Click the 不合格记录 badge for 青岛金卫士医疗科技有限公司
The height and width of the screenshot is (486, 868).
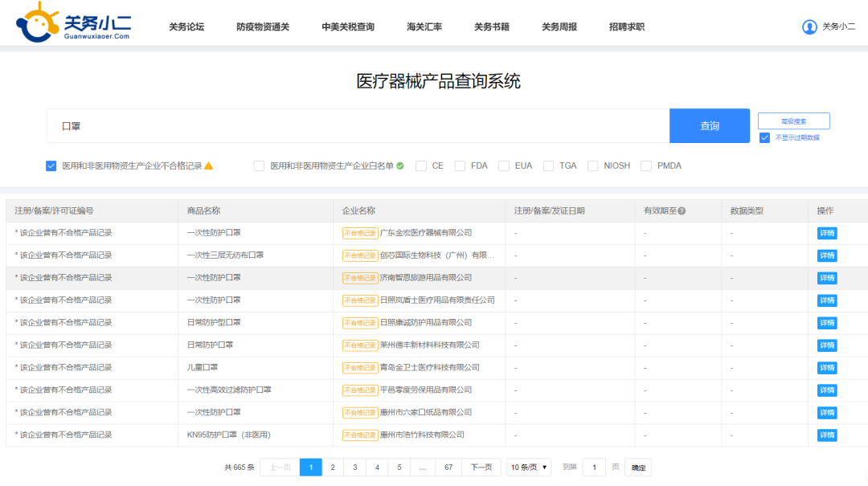click(x=360, y=368)
